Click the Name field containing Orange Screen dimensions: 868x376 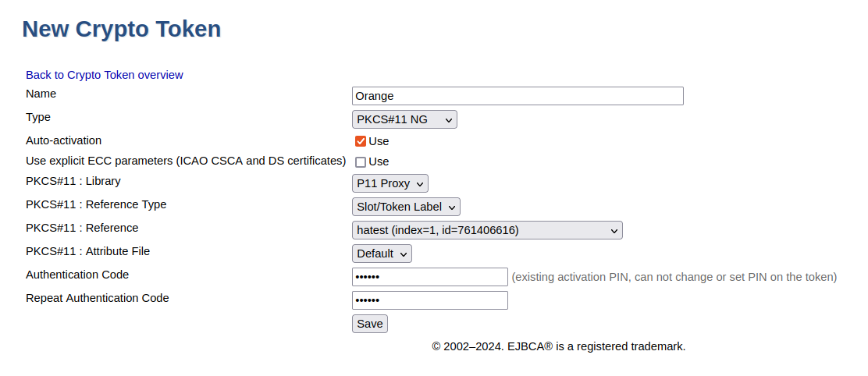(x=518, y=96)
